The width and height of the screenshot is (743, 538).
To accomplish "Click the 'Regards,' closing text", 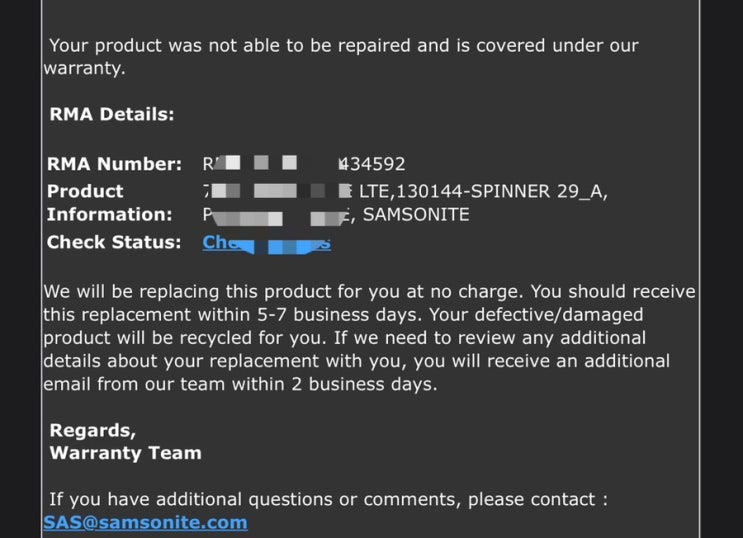I will (93, 430).
